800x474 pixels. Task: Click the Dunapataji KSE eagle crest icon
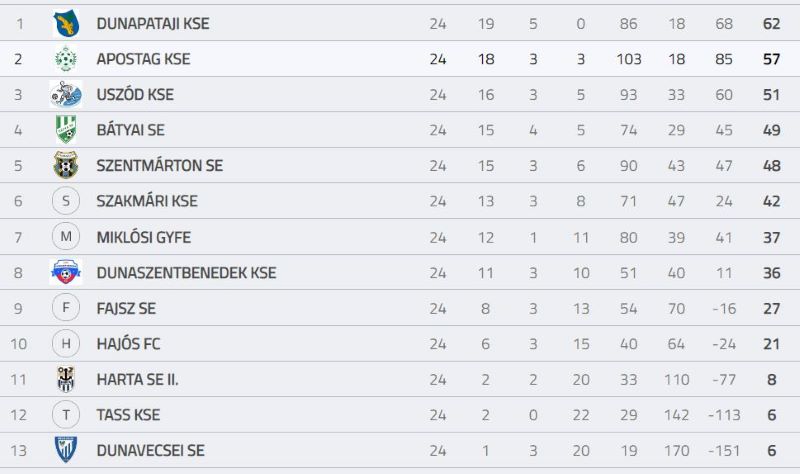(66, 23)
